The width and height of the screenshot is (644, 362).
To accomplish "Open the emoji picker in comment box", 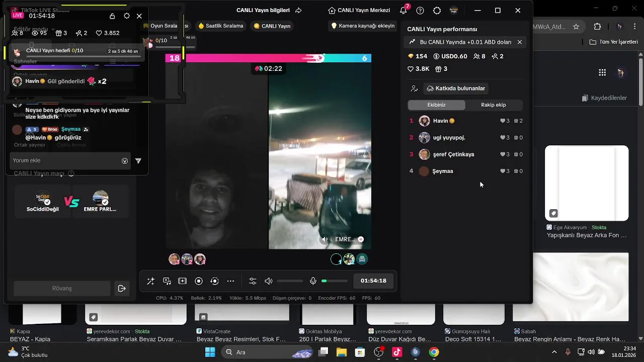I will [x=125, y=161].
